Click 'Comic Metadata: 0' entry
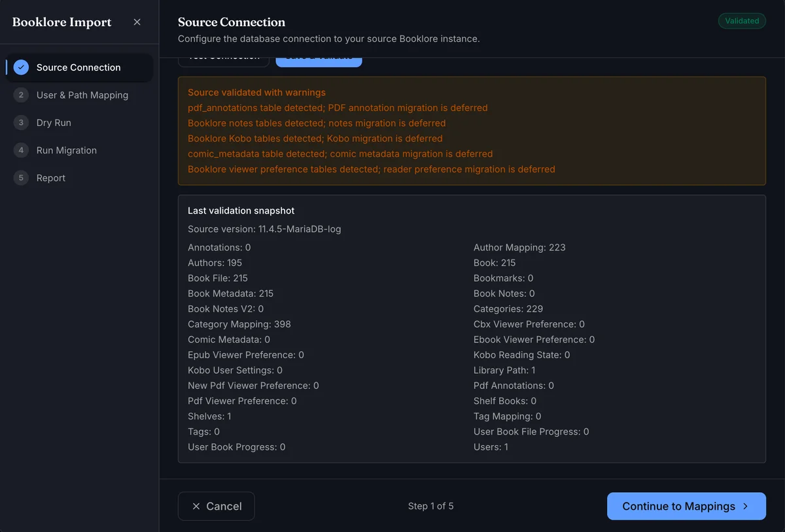Image resolution: width=785 pixels, height=532 pixels. [229, 340]
